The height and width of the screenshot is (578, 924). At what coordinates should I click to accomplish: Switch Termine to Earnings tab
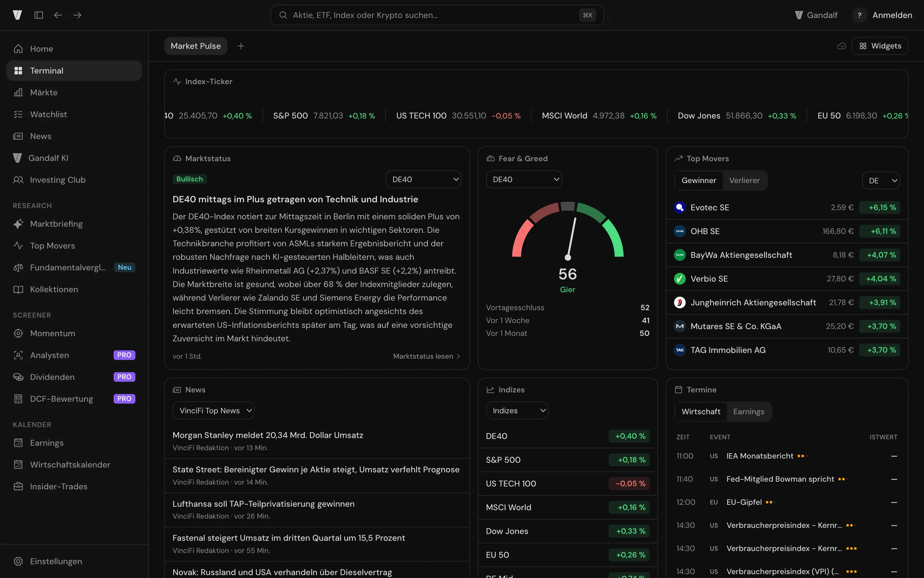pyautogui.click(x=748, y=412)
